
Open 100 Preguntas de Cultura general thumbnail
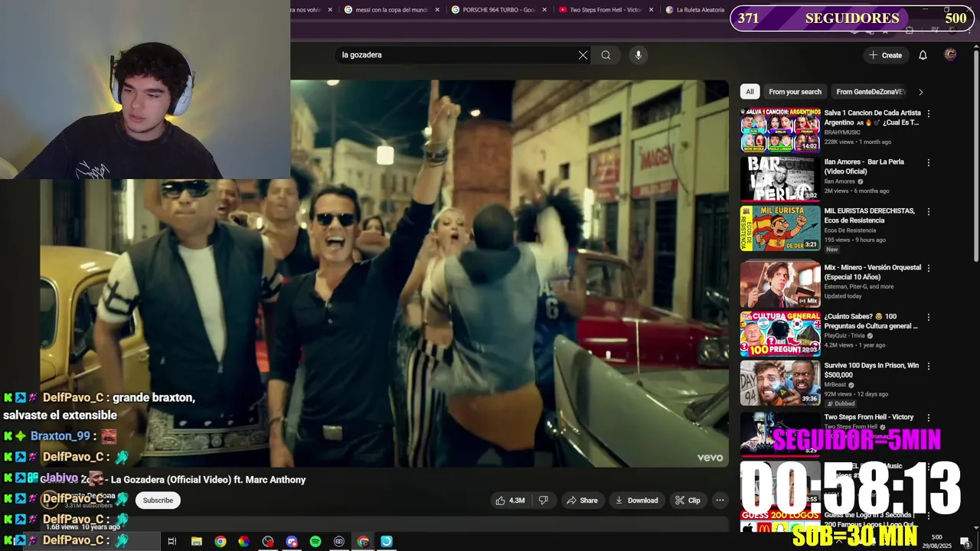click(x=780, y=333)
